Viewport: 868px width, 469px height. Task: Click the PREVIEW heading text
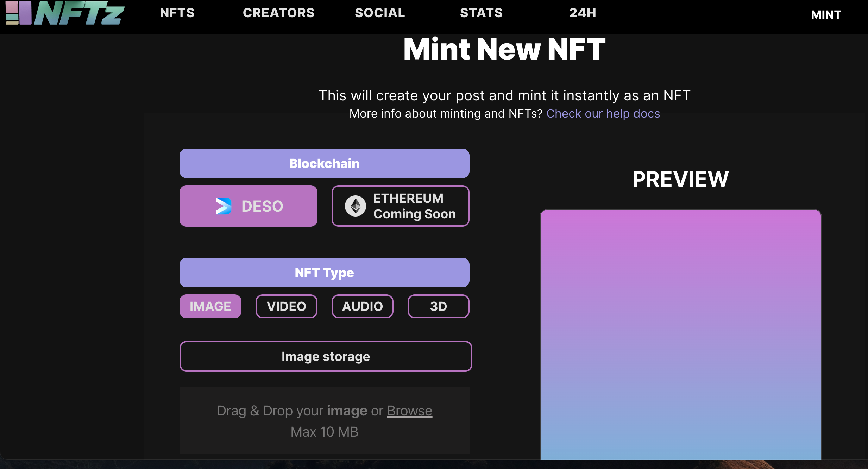click(681, 179)
